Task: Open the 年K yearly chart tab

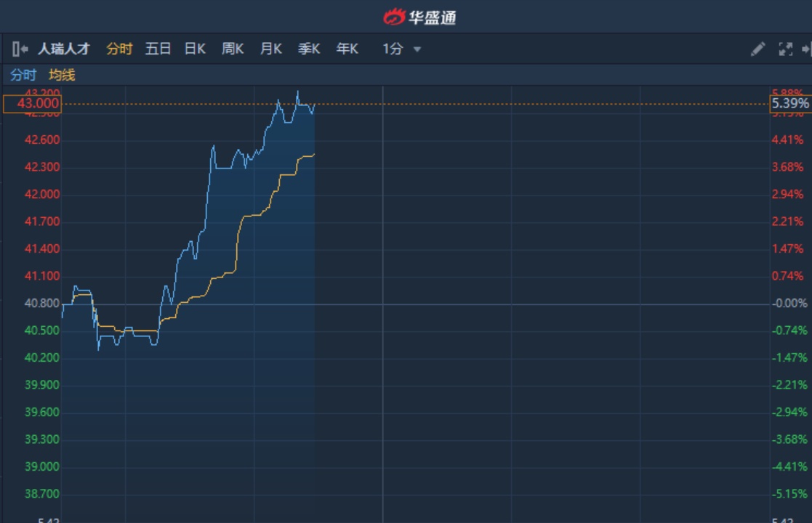Action: [347, 49]
